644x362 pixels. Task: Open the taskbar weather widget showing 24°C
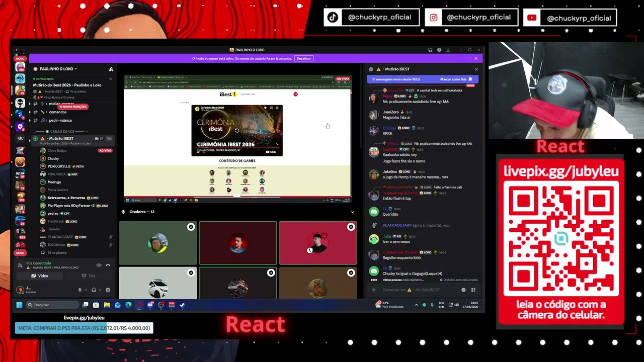390,305
